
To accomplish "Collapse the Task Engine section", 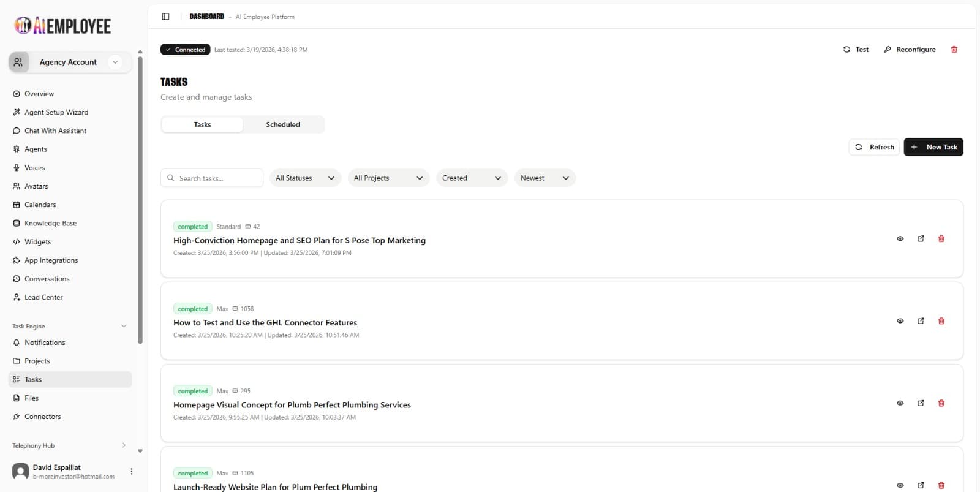I will pyautogui.click(x=124, y=326).
